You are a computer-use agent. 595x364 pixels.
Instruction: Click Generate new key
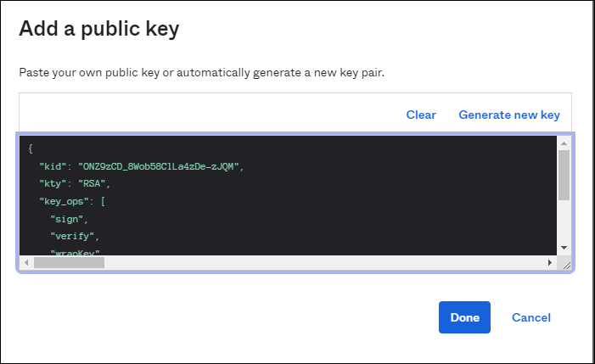pos(509,115)
